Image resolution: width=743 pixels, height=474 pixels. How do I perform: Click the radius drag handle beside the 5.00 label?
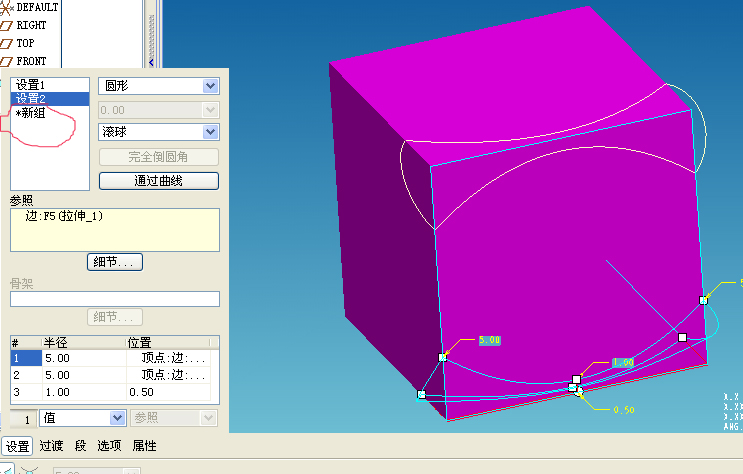click(443, 357)
